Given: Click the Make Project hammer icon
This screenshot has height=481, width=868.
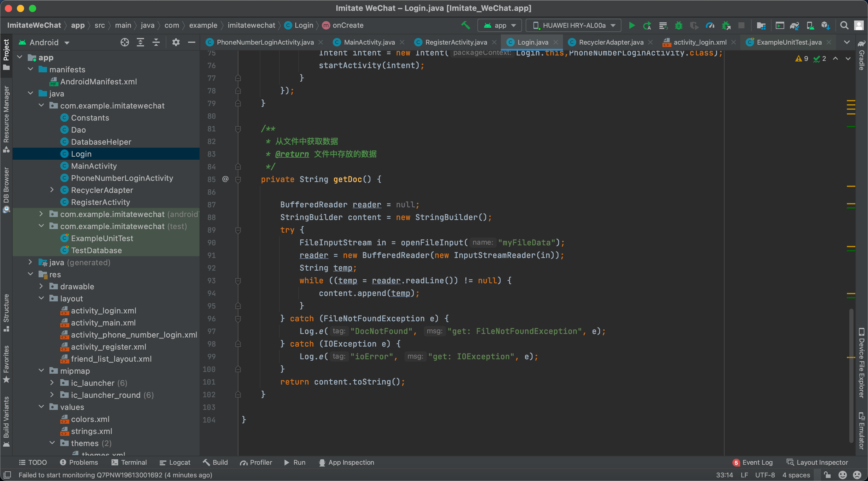Looking at the screenshot, I should click(465, 25).
